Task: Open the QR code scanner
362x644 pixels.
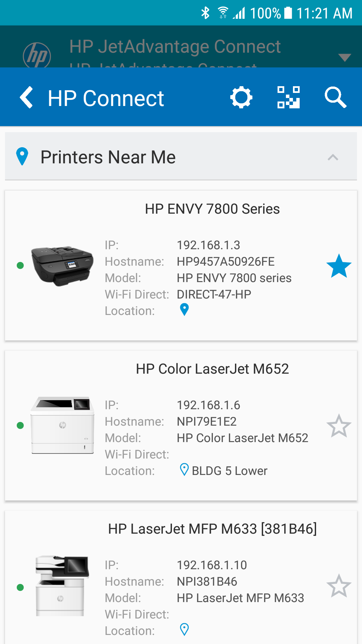Action: (288, 98)
